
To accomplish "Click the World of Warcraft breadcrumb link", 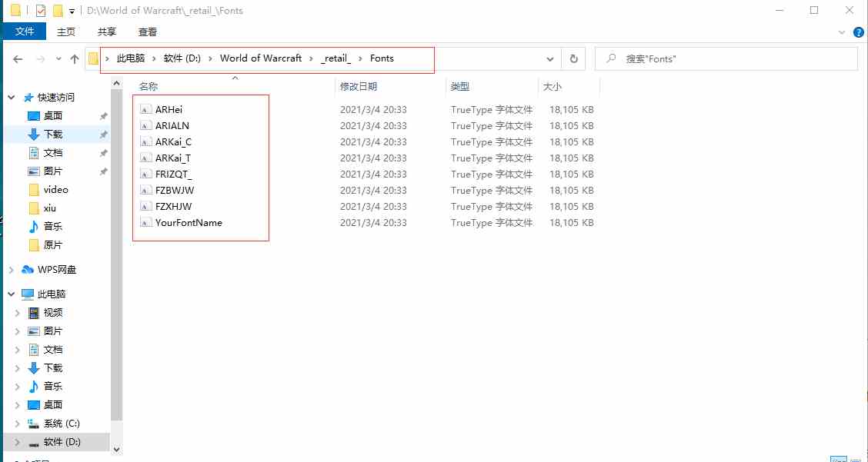I will click(261, 58).
